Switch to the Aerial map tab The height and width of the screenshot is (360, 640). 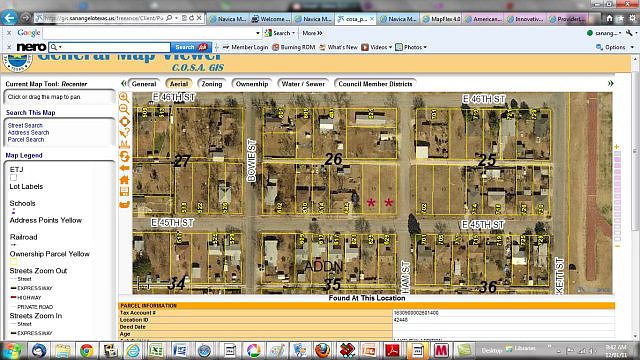[x=179, y=84]
